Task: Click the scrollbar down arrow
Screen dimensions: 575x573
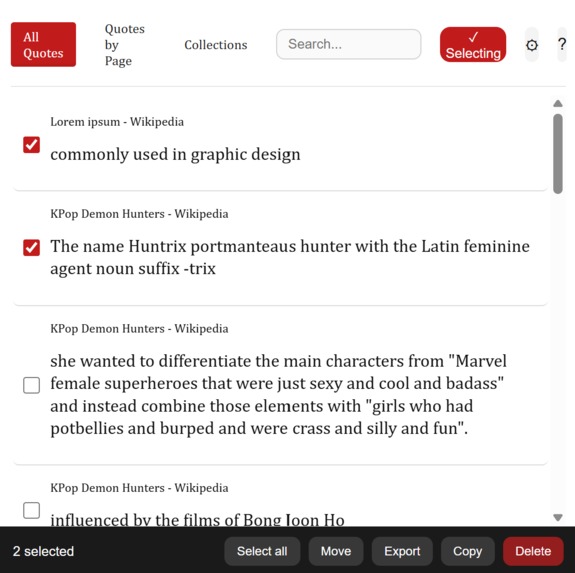Action: [x=558, y=517]
